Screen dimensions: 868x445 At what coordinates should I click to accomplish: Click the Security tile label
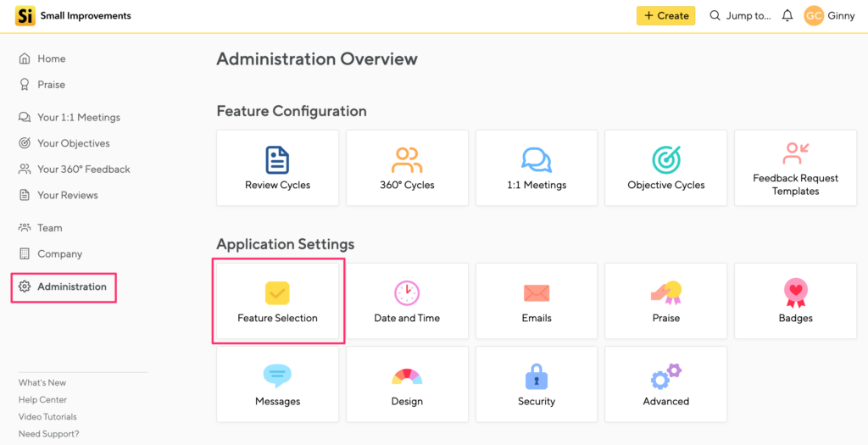(537, 401)
